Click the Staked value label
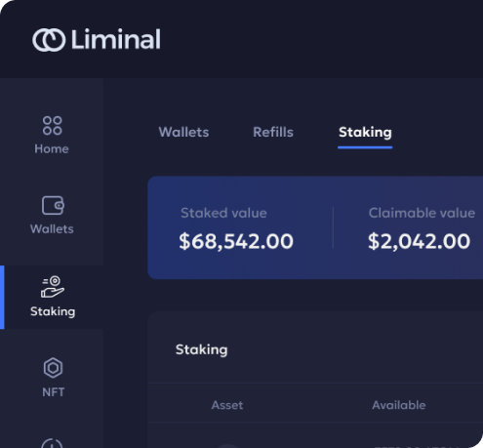 [223, 213]
